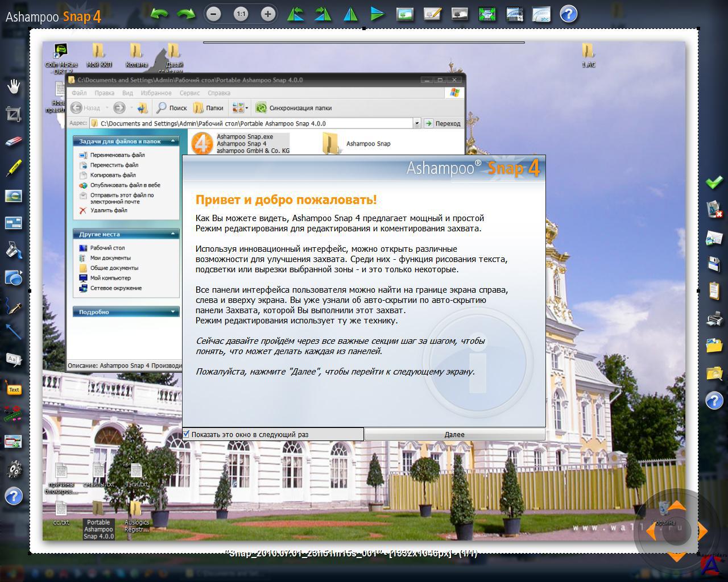Click the orange right arrow on the navigation pad
The width and height of the screenshot is (728, 582).
click(702, 531)
